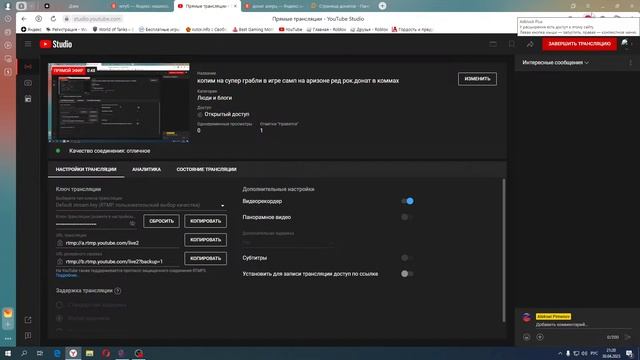Viewport: 640px width, 360px height.
Task: Copy the stream key with Копировать
Action: click(x=205, y=221)
